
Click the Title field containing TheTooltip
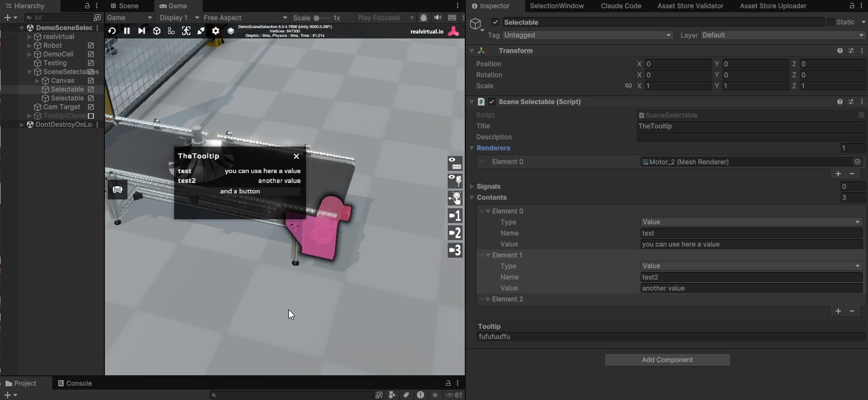click(752, 126)
